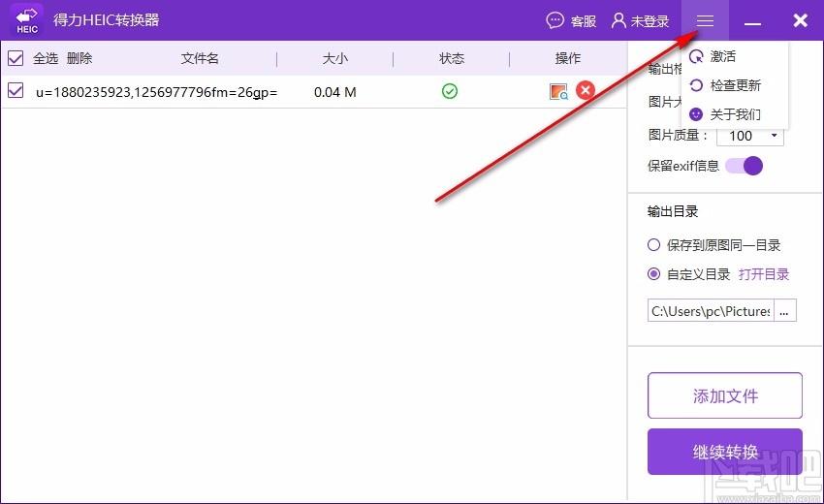
Task: Toggle the 全选 select-all checkbox
Action: tap(16, 58)
